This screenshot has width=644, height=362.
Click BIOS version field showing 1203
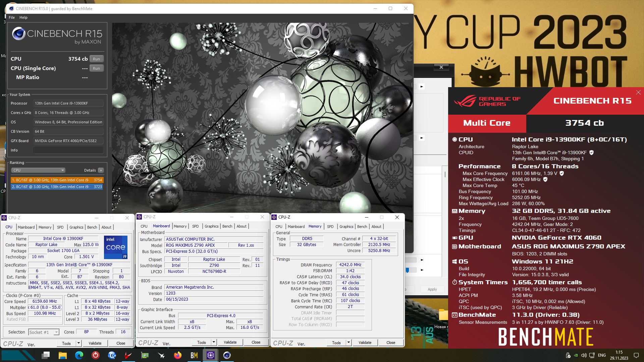(214, 293)
